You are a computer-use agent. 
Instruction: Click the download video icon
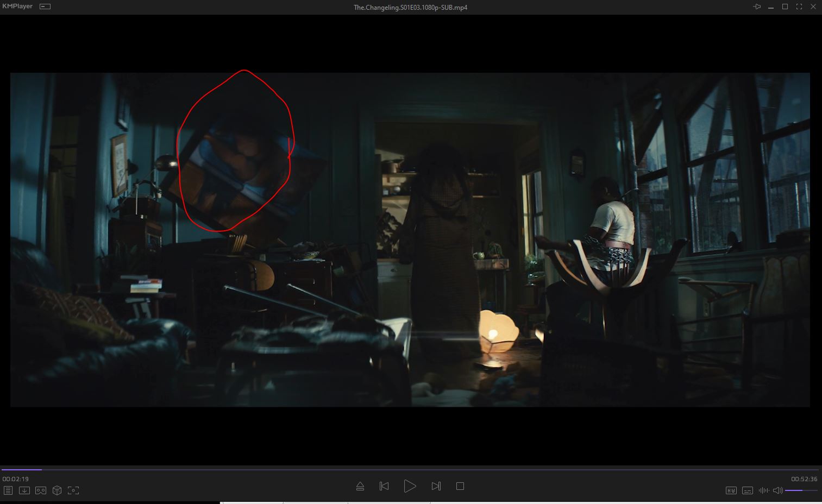coord(24,490)
